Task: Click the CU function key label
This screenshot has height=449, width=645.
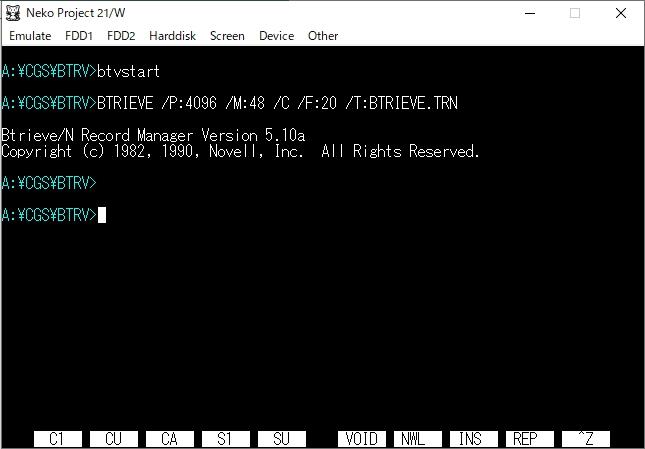Action: pyautogui.click(x=114, y=439)
